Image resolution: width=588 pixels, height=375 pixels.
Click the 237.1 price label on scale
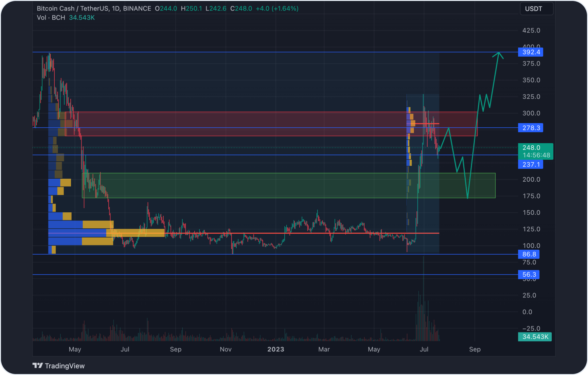click(x=531, y=165)
